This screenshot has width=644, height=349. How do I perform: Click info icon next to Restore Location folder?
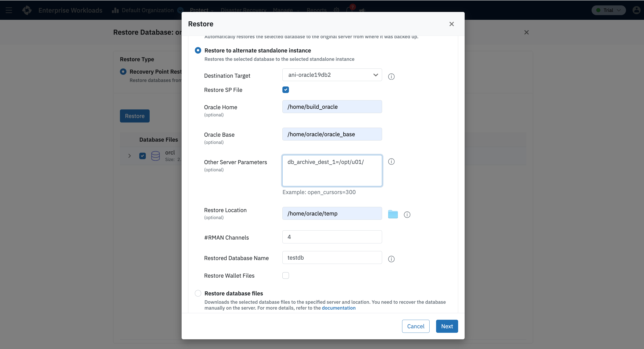click(x=407, y=215)
